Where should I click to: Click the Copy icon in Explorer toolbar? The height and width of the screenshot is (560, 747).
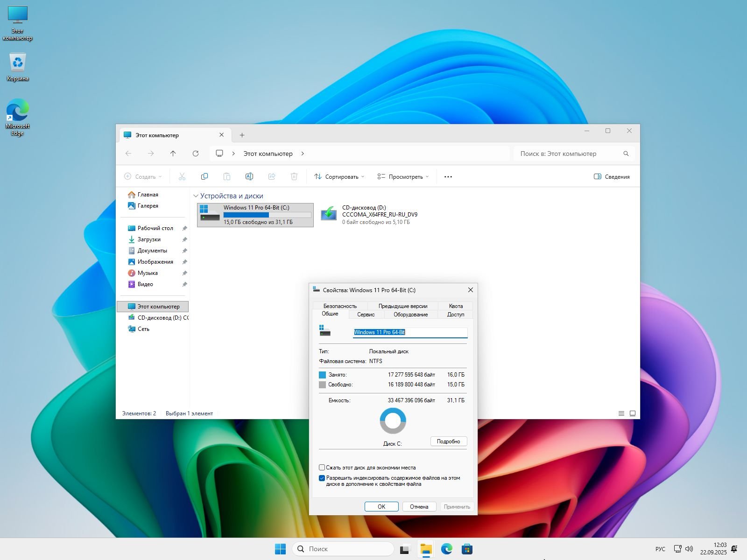point(204,176)
